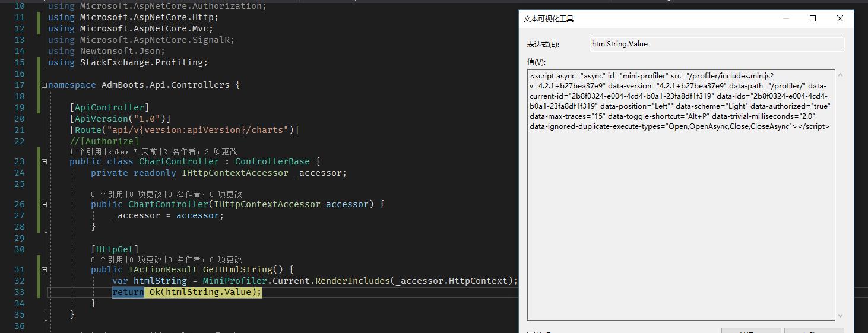
Task: Collapse the namespace AdmBoots.Api.Controllers block
Action: tap(45, 85)
